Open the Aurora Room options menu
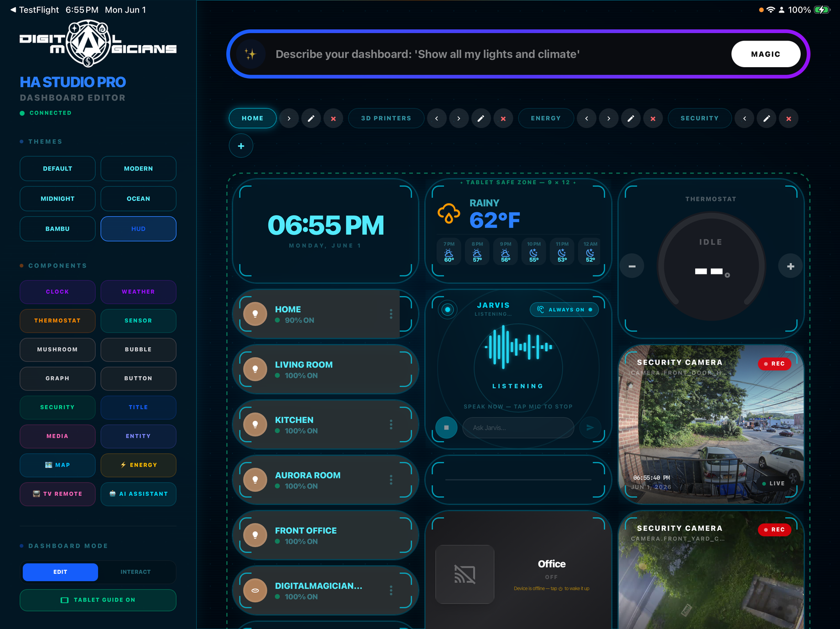 (x=391, y=480)
